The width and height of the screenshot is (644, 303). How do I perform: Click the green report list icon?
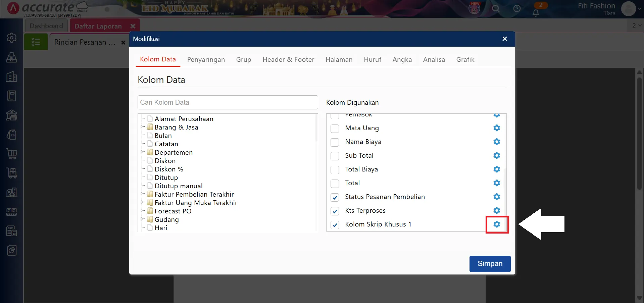tap(36, 42)
